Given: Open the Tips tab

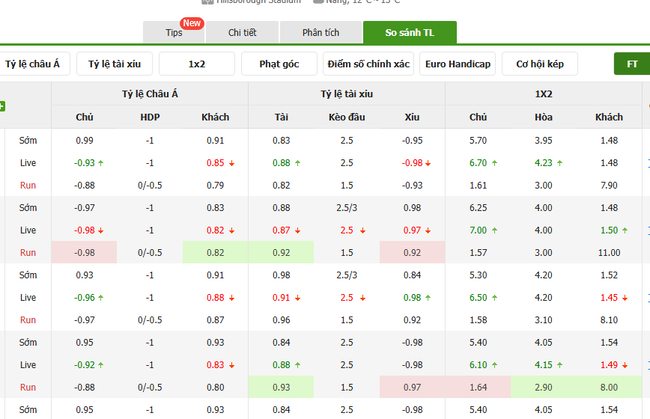Looking at the screenshot, I should 174,33.
